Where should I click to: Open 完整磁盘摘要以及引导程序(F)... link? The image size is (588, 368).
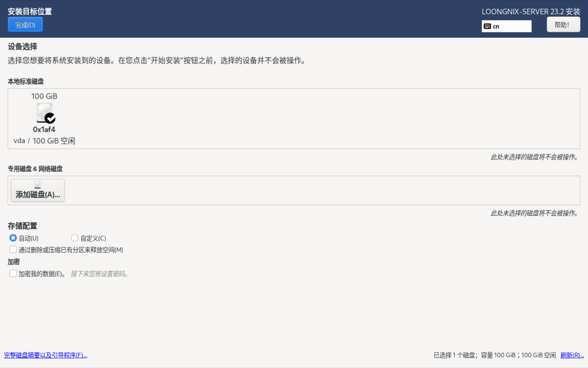tap(46, 355)
